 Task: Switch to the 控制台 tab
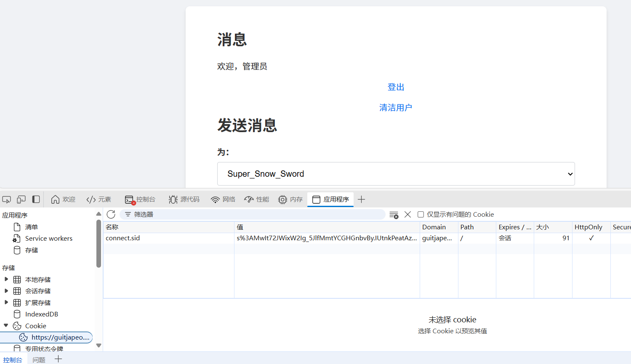[x=140, y=199]
